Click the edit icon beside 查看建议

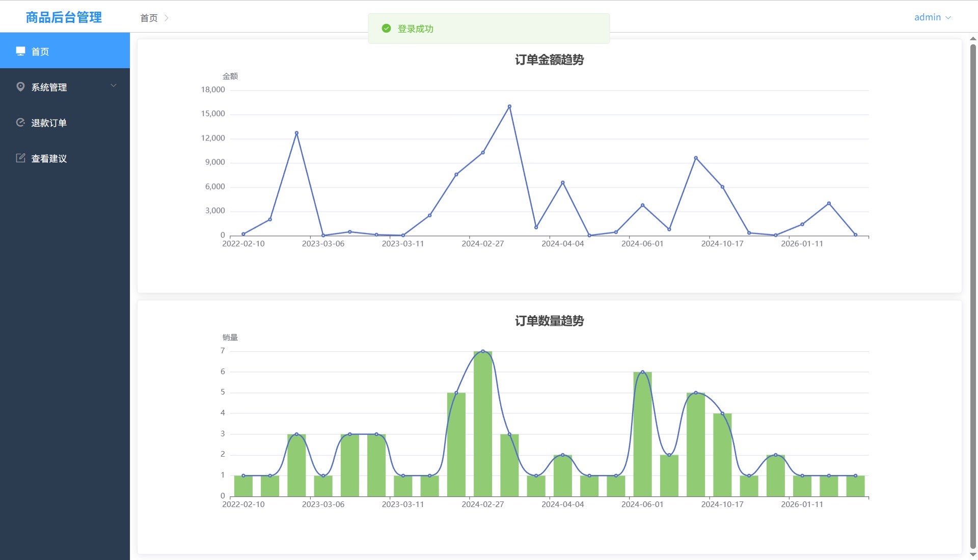pyautogui.click(x=20, y=158)
